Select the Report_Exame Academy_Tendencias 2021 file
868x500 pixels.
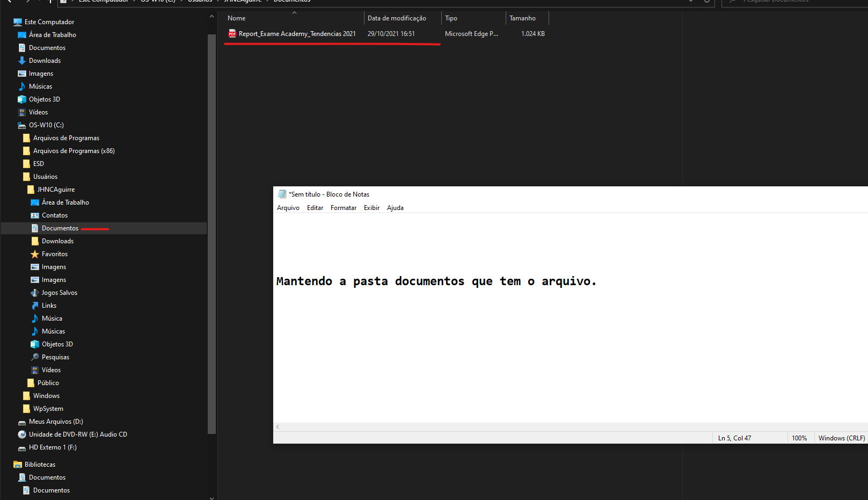point(297,34)
